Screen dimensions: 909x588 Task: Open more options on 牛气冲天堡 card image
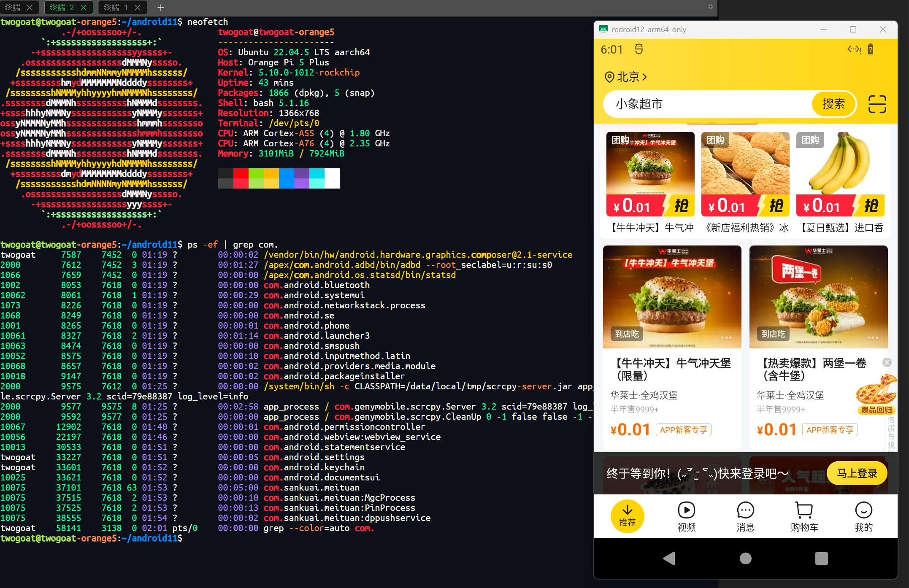tap(726, 337)
